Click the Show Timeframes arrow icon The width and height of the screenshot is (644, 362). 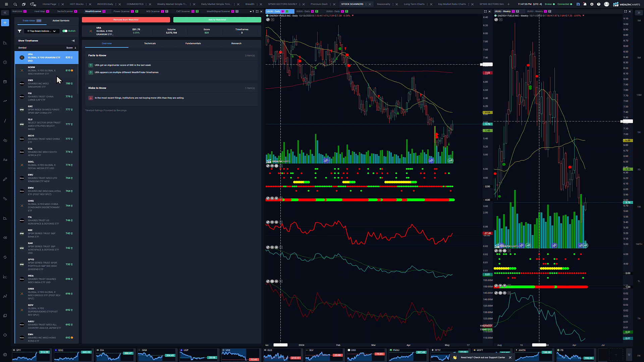73,41
